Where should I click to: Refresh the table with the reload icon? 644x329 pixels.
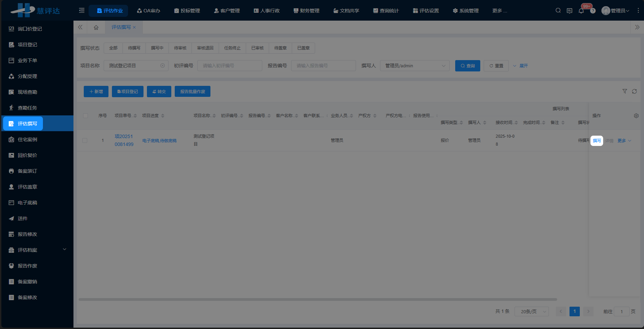pos(634,91)
